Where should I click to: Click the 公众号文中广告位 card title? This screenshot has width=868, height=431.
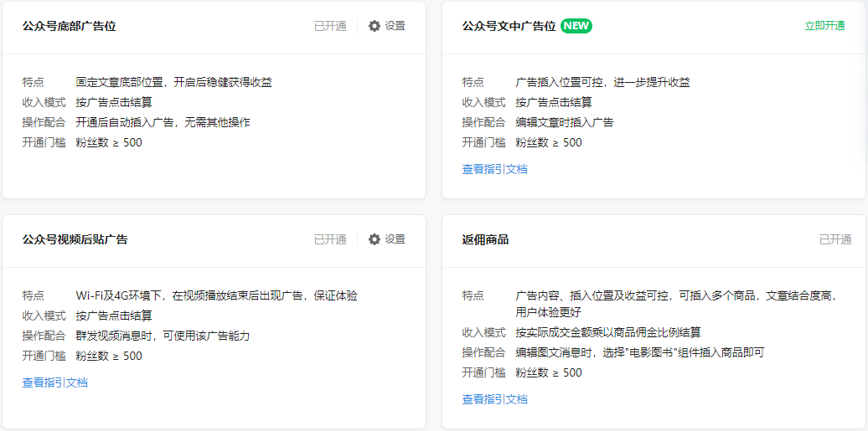click(x=509, y=26)
